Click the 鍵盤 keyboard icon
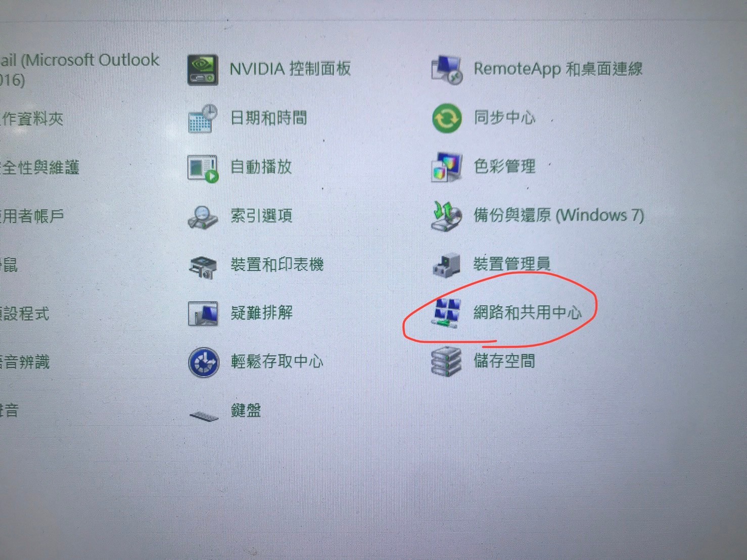The width and height of the screenshot is (747, 560). (x=204, y=415)
